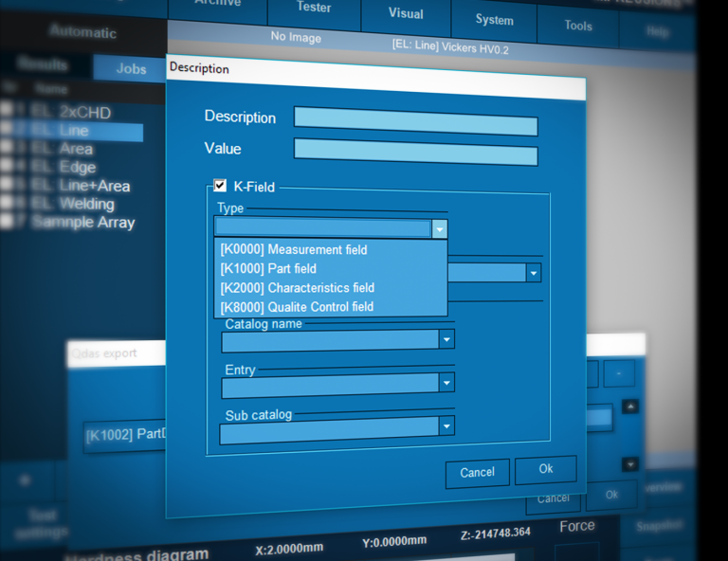Open the Tools menu tab
The image size is (728, 561).
tap(578, 26)
